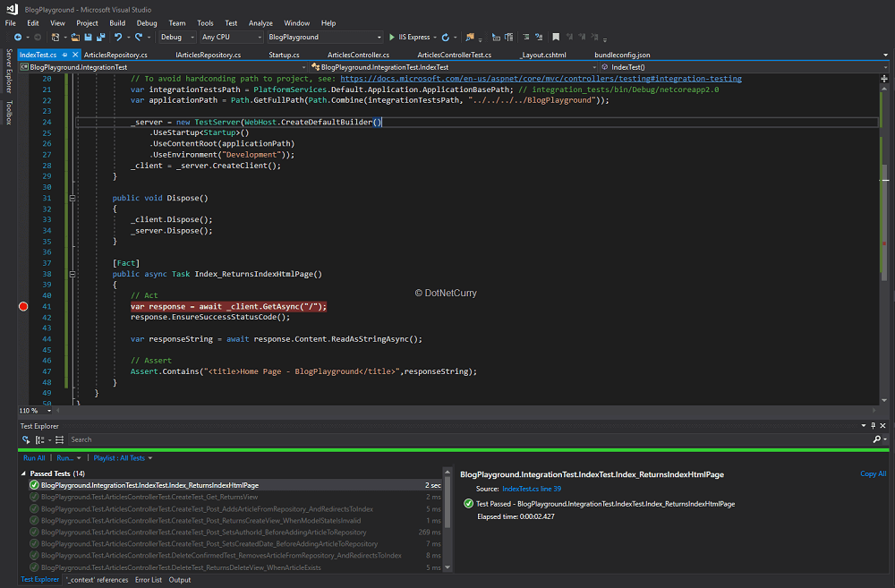Collapse the Index_ReturnsIndexHtmlPage method outlining box
Image resolution: width=895 pixels, height=588 pixels.
pos(72,274)
